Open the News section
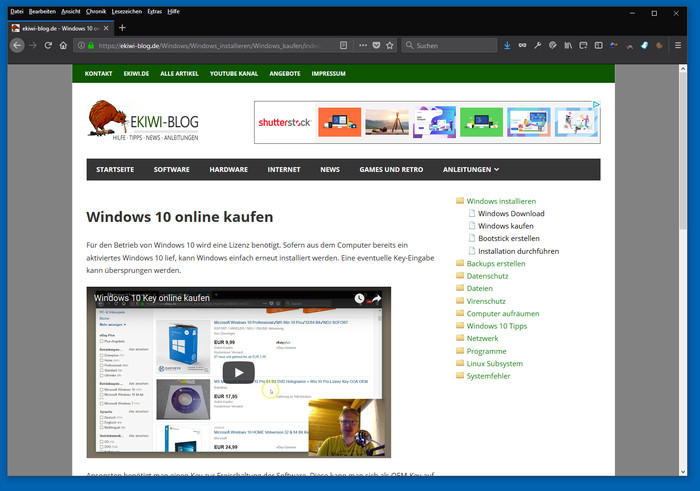 pyautogui.click(x=329, y=170)
